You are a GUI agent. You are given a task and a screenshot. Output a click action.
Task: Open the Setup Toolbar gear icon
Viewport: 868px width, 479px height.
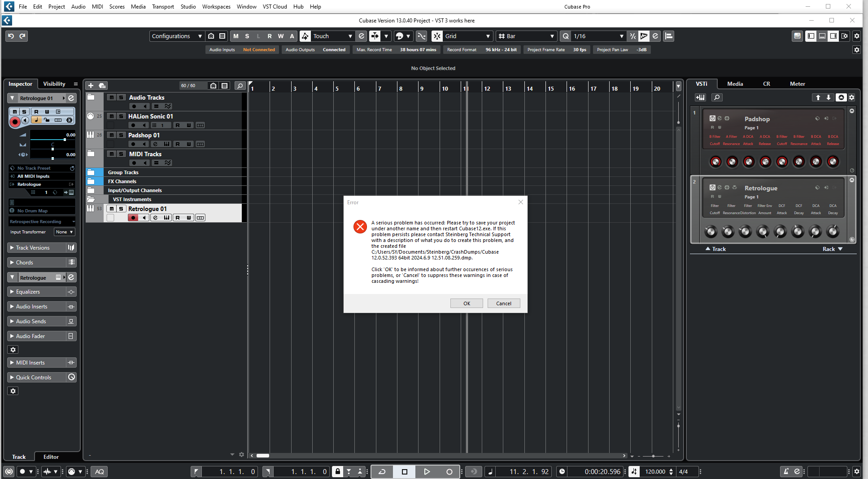(856, 36)
